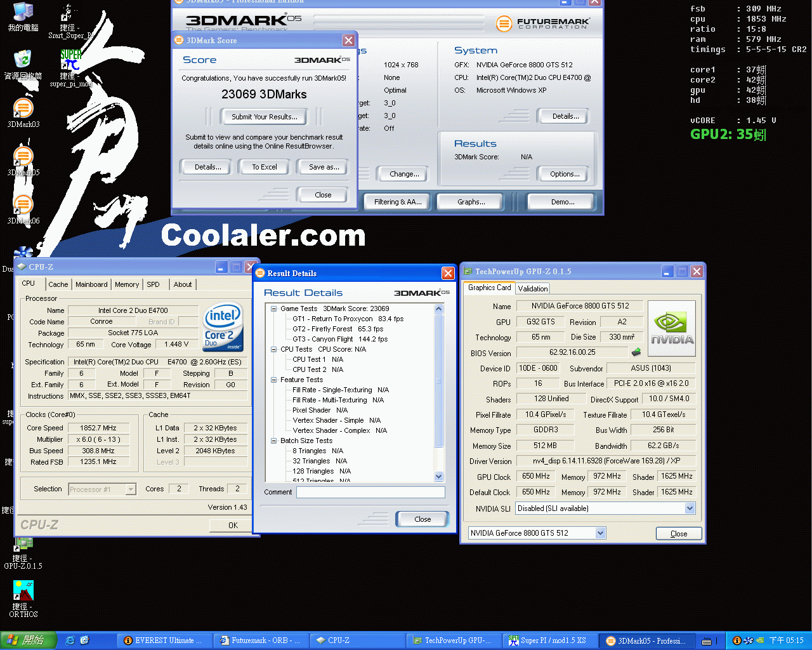Open the Cache tab in CPU-Z
This screenshot has height=650, width=812.
tap(58, 284)
